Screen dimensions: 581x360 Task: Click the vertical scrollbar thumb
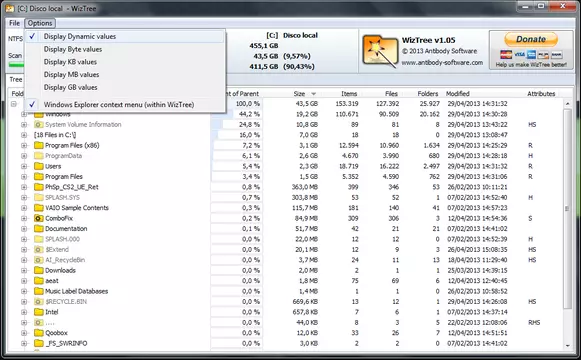tap(567, 209)
